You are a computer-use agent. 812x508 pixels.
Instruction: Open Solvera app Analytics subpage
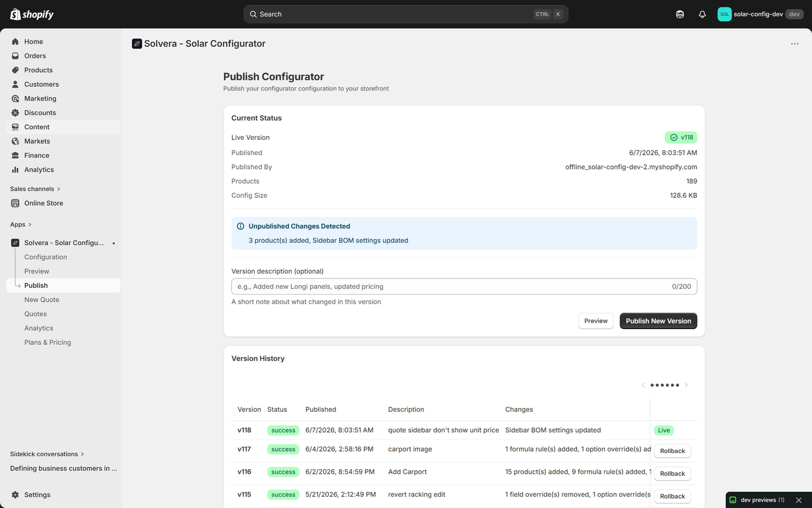point(39,328)
